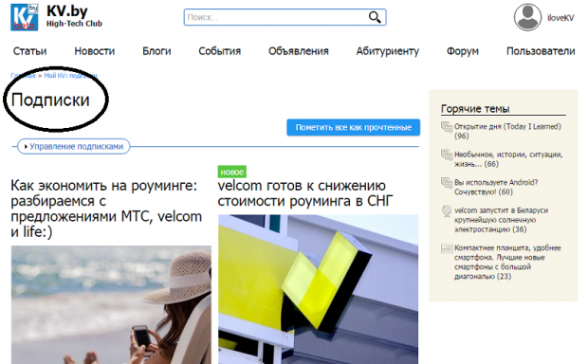Image resolution: width=588 pixels, height=364 pixels.
Task: Open the 'Статьи' menu item
Action: (29, 51)
